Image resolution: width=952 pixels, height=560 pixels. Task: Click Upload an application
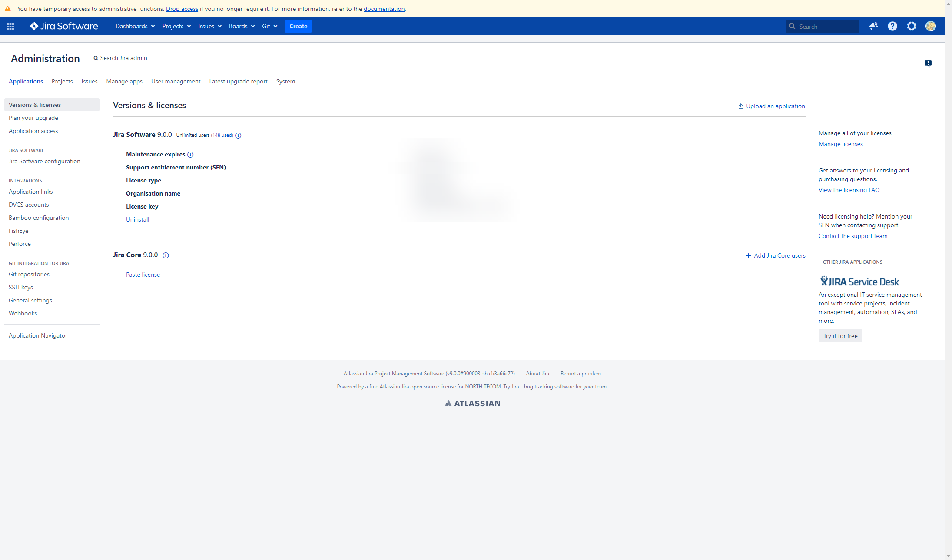click(771, 106)
